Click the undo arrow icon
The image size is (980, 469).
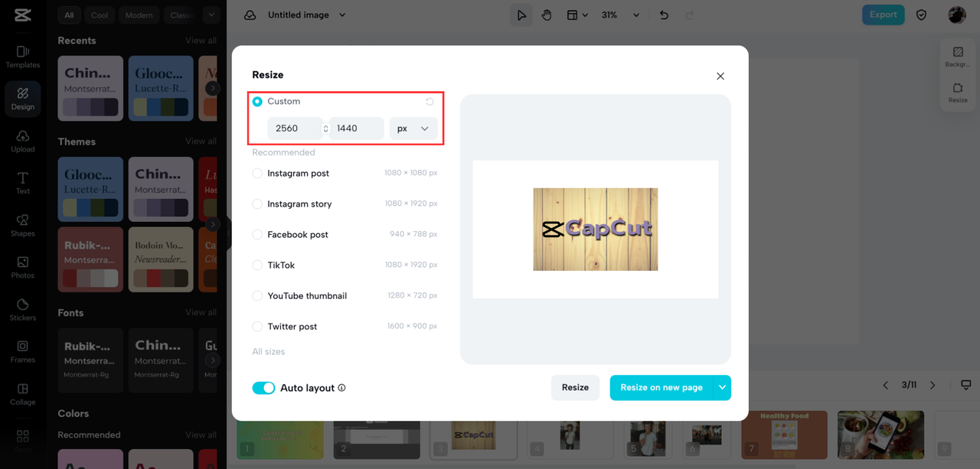[x=664, y=15]
